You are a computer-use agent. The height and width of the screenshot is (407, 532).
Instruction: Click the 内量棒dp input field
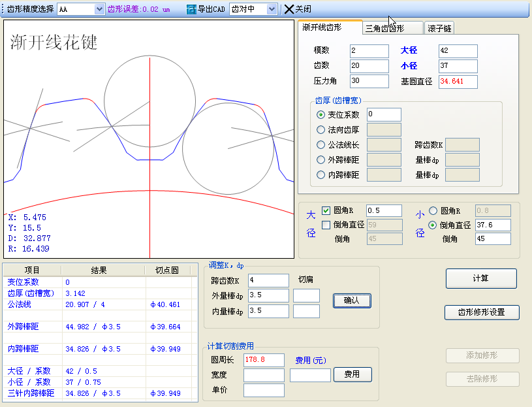pyautogui.click(x=268, y=311)
